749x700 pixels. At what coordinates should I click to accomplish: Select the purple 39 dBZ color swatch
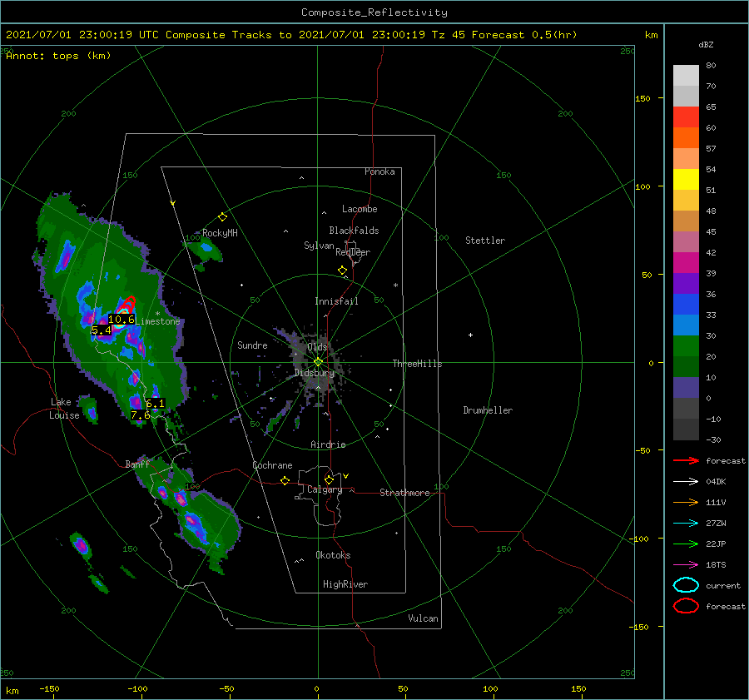(686, 283)
